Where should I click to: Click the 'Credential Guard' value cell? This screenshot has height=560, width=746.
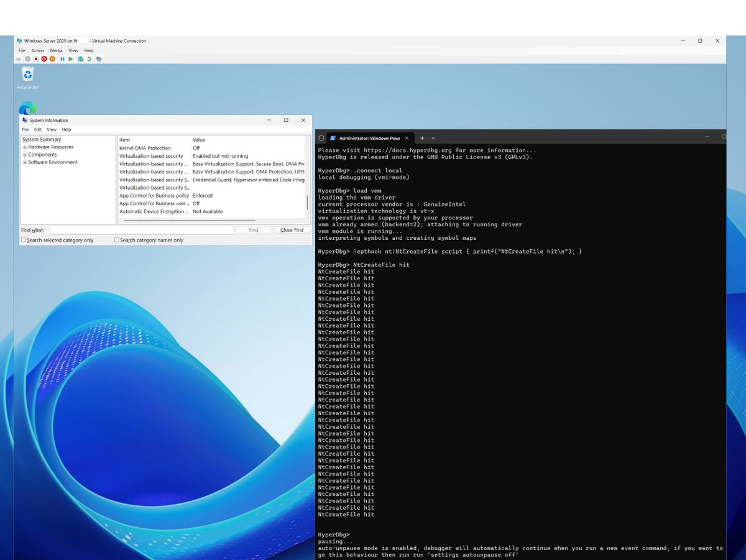tap(249, 180)
